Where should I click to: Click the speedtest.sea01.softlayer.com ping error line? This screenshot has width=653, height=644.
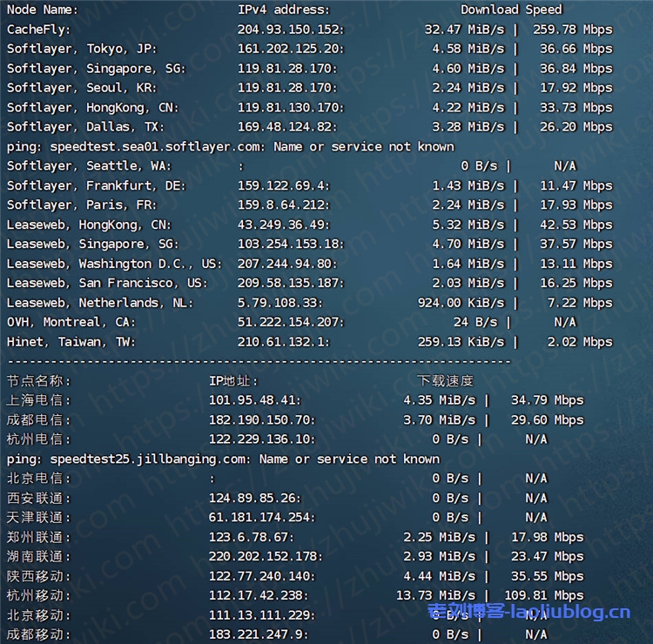point(230,146)
